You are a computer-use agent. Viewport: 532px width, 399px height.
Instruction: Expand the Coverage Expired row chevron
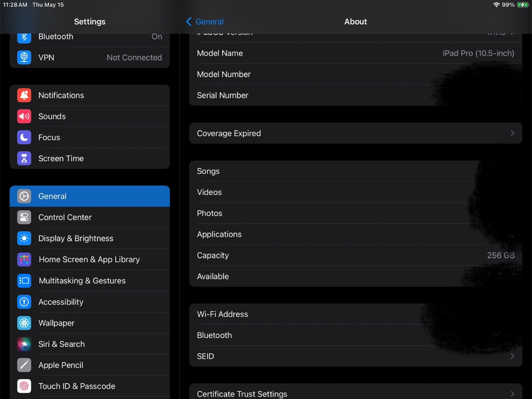512,133
